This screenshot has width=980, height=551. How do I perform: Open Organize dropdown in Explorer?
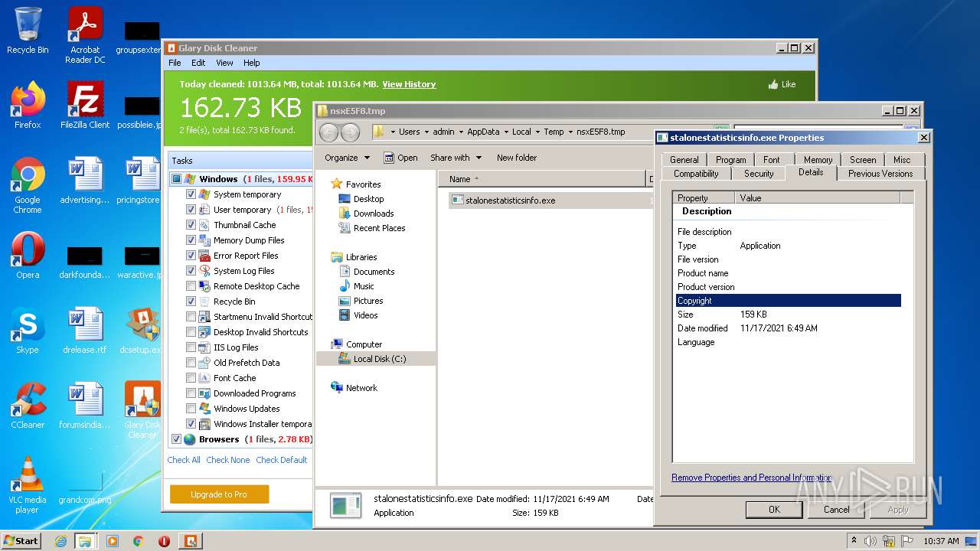347,158
